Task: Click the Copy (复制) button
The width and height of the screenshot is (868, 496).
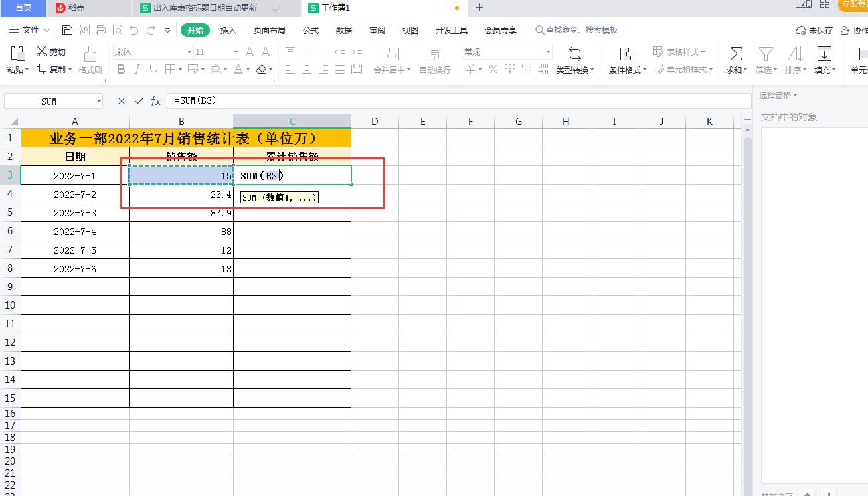Action: (x=54, y=69)
